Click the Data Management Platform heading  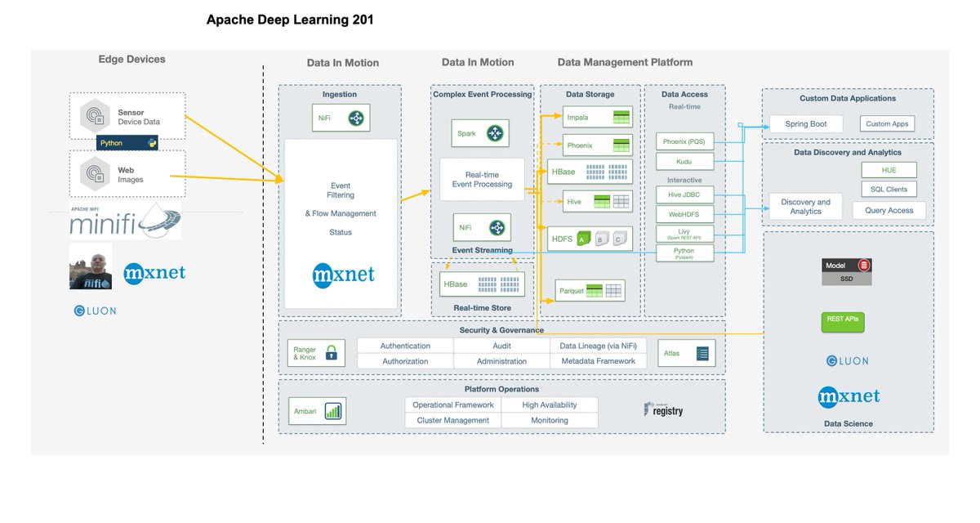(x=625, y=62)
